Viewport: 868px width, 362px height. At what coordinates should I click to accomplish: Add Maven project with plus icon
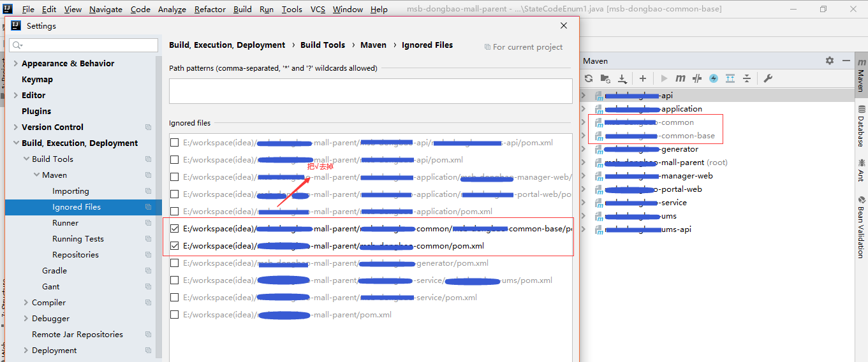(x=643, y=78)
